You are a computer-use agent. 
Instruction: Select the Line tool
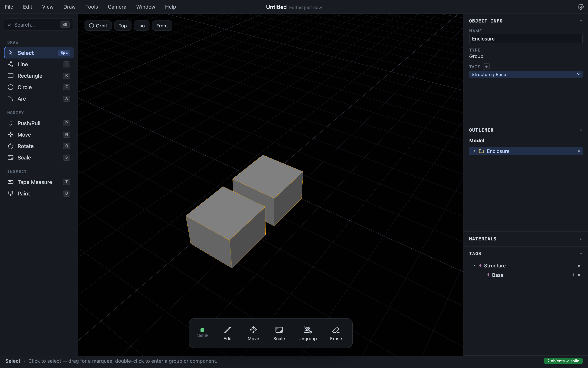tap(39, 64)
